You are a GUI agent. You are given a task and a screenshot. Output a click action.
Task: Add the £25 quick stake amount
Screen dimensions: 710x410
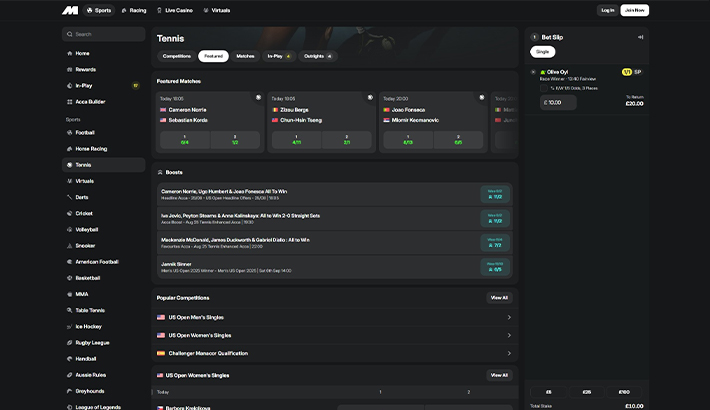pos(587,392)
